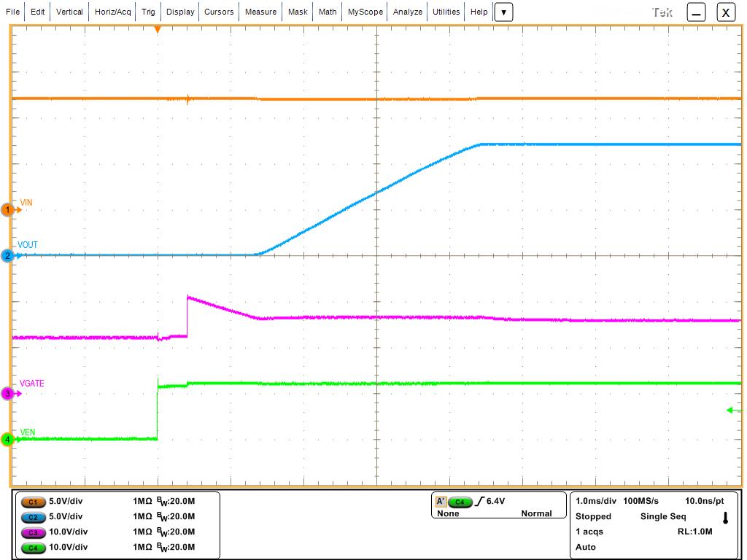Viewport: 747px width, 560px height.
Task: Click the channel 4 VEN ground marker
Action: coord(8,440)
